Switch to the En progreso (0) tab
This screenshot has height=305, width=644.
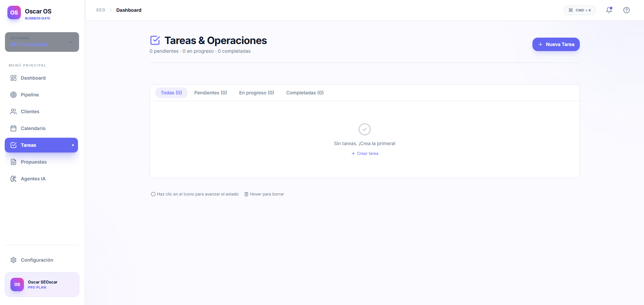tap(256, 92)
